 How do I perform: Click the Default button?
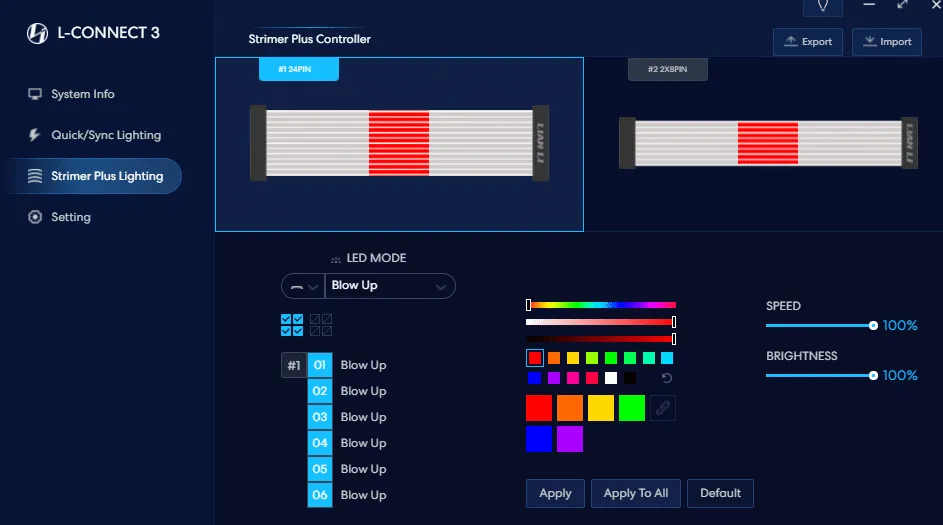pos(720,494)
